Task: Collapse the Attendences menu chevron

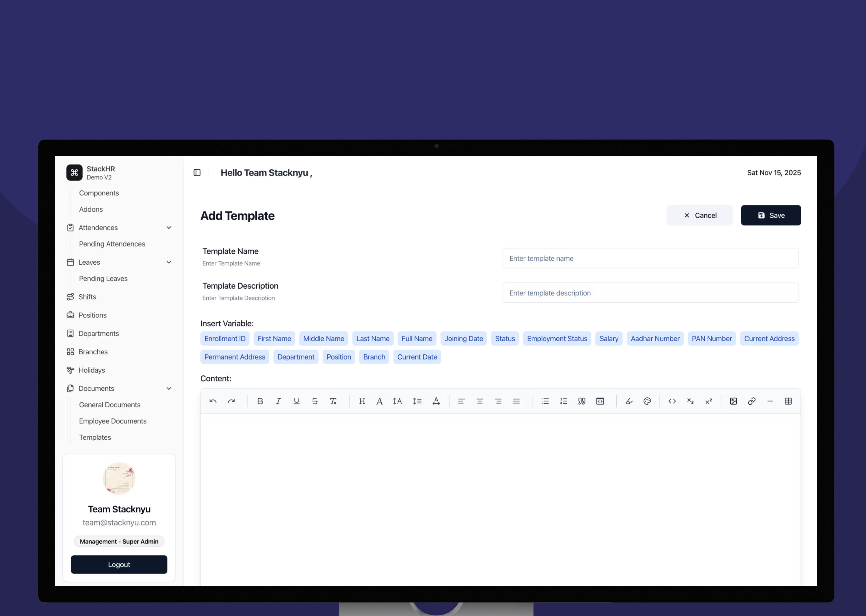Action: 169,228
